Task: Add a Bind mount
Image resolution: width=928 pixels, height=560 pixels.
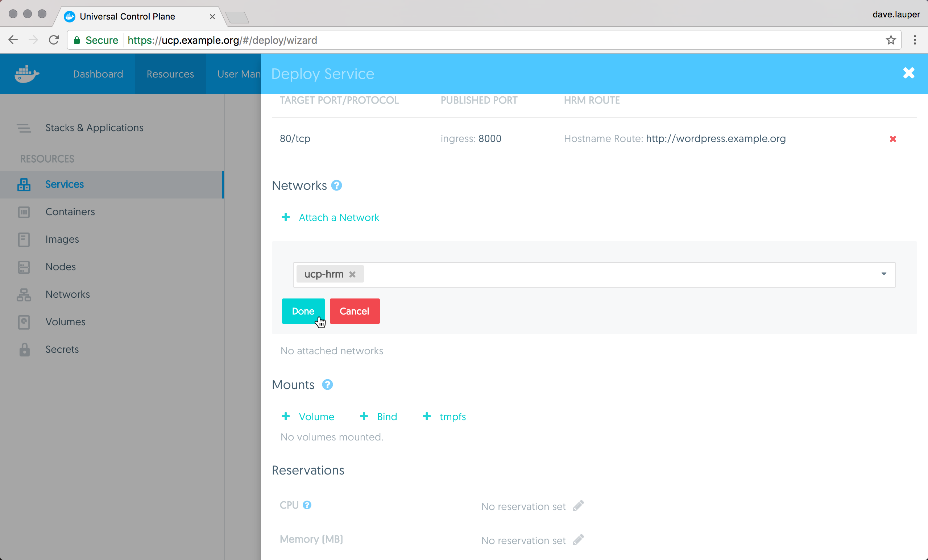Action: [x=386, y=417]
